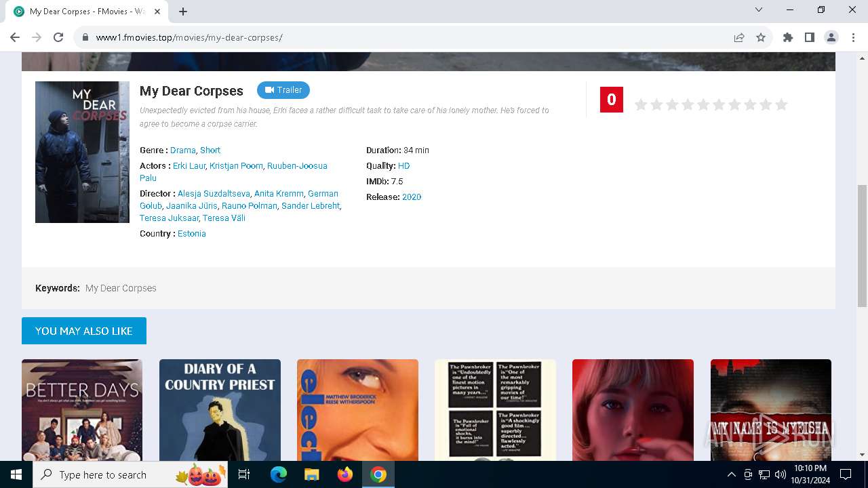Open director Jaanika Jüris link
Screen dimensions: 868x488
tap(192, 206)
